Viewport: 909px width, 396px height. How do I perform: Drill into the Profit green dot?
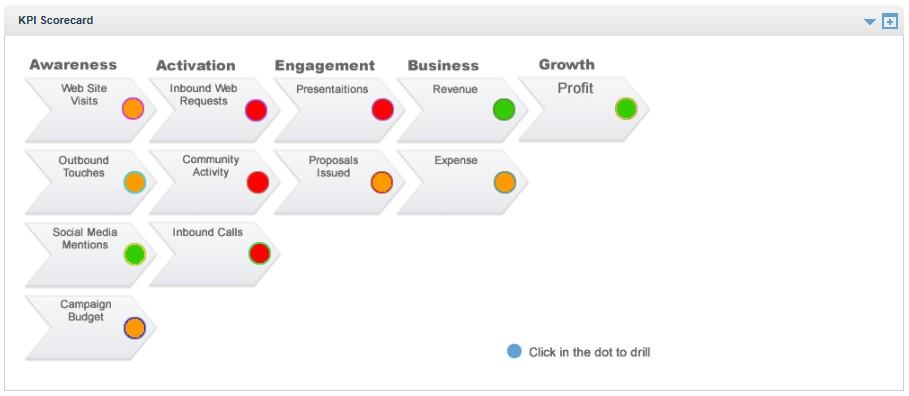626,108
